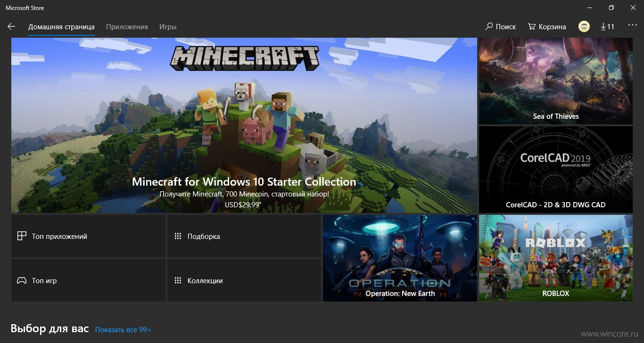Open the Домашняя страница tab

click(61, 27)
